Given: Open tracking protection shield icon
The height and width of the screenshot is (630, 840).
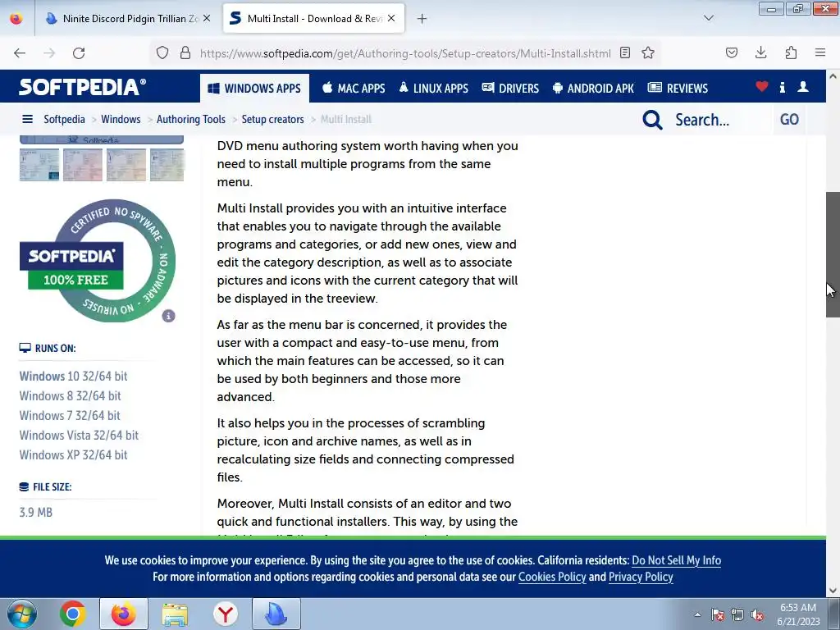Looking at the screenshot, I should coord(162,52).
